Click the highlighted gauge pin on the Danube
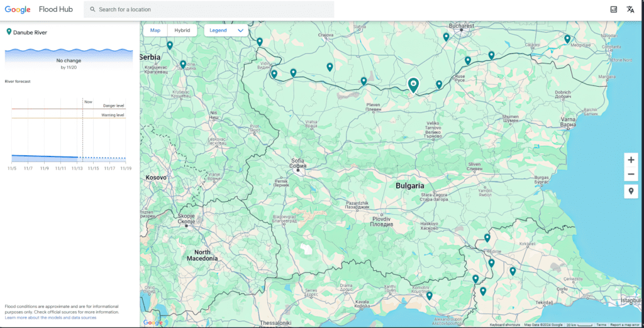Screen dimensions: 644x328 [413, 85]
